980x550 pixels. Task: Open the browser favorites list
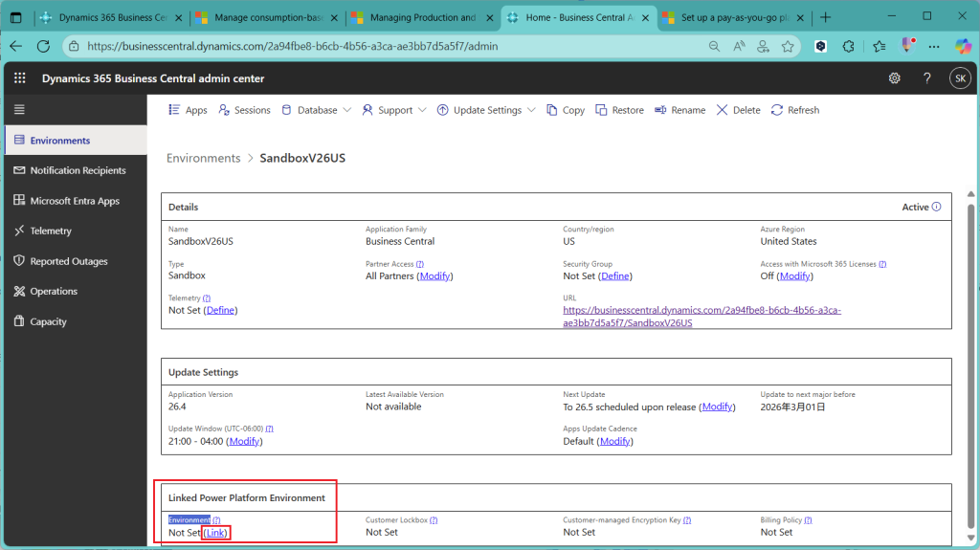click(880, 46)
